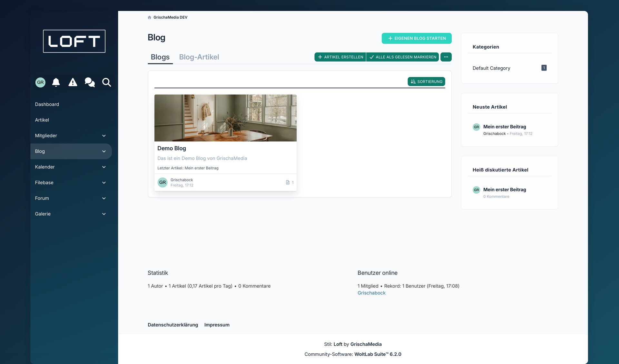Open the notifications bell icon
Image resolution: width=619 pixels, height=364 pixels.
click(56, 82)
